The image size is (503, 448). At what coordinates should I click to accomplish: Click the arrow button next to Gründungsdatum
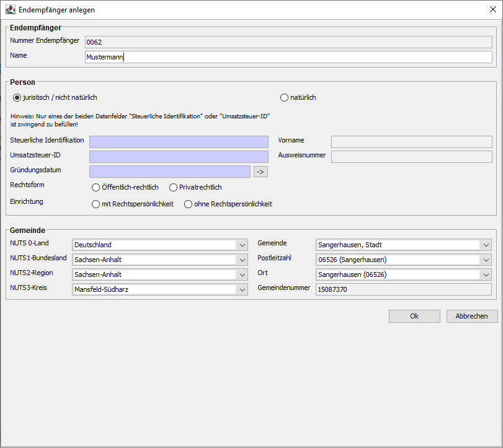[x=260, y=172]
